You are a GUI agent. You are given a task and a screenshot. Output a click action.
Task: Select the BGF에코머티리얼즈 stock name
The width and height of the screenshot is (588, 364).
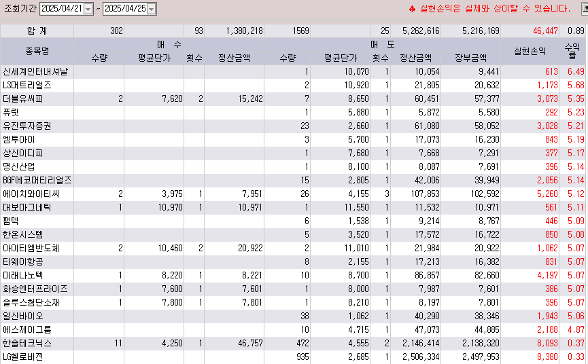pyautogui.click(x=37, y=180)
